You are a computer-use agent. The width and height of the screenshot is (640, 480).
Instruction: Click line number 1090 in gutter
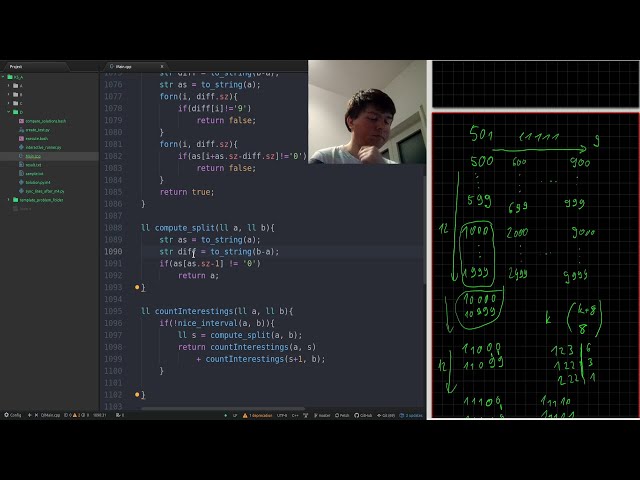pyautogui.click(x=113, y=251)
